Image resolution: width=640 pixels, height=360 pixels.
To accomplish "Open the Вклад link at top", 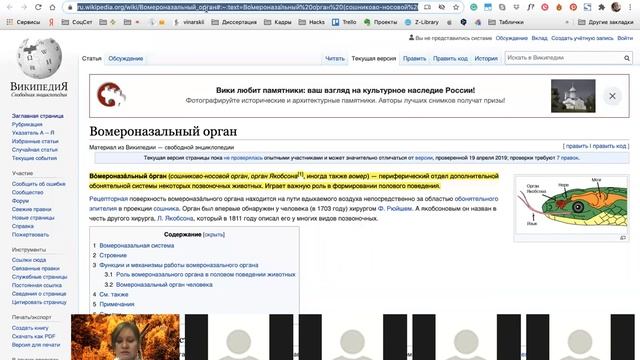I will pyautogui.click(x=539, y=38).
